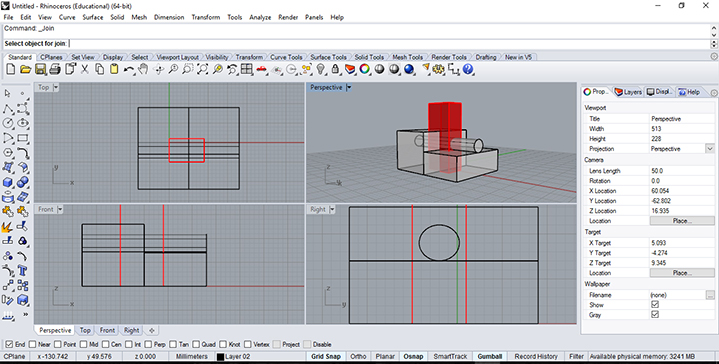This screenshot has width=719, height=364.
Task: Click the Lock objects padlock icon
Action: [x=335, y=69]
